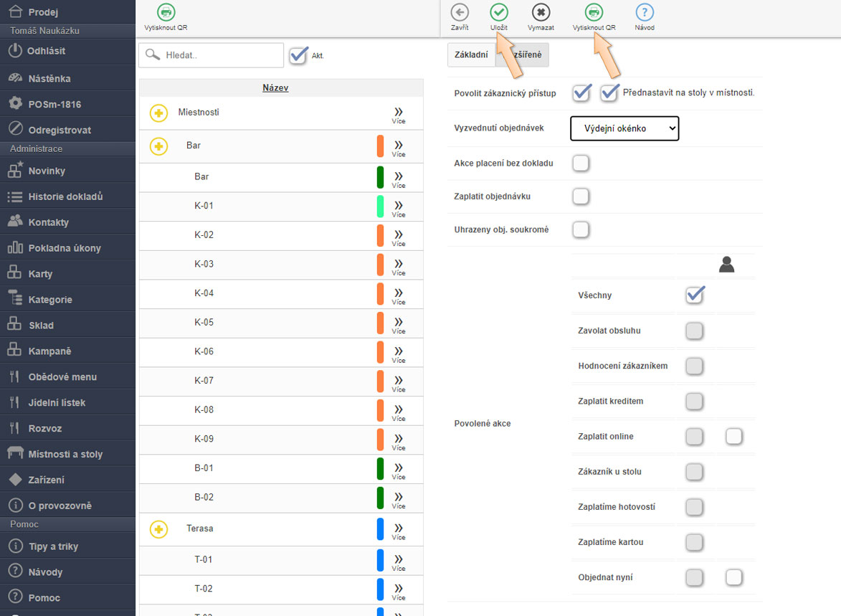Expand the Miestnosti group with plus icon

click(158, 113)
